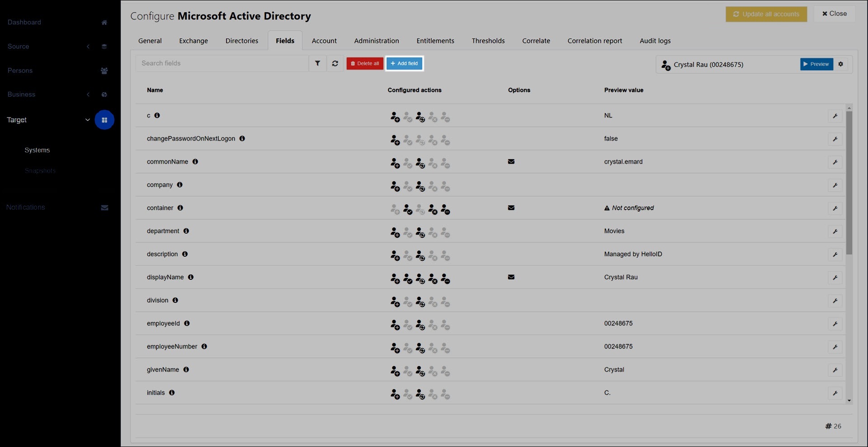The width and height of the screenshot is (868, 447).
Task: Show info icon for employeeNumber field
Action: tap(204, 346)
